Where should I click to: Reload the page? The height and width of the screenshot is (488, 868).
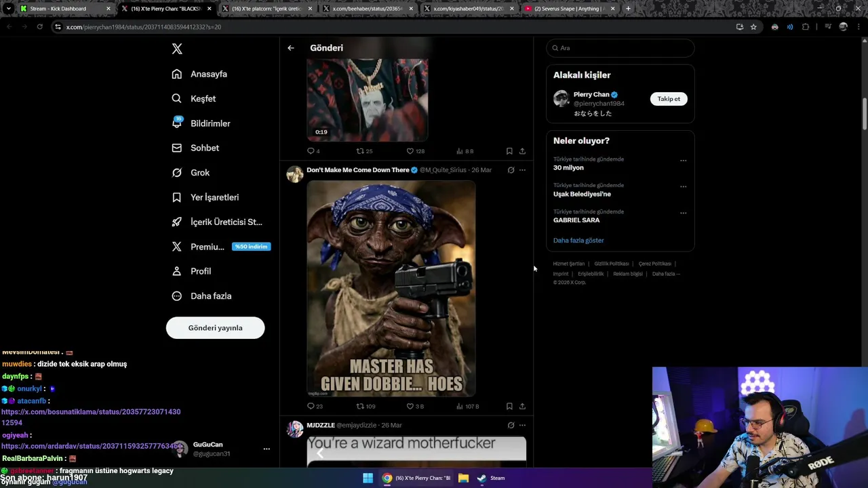[x=40, y=27]
